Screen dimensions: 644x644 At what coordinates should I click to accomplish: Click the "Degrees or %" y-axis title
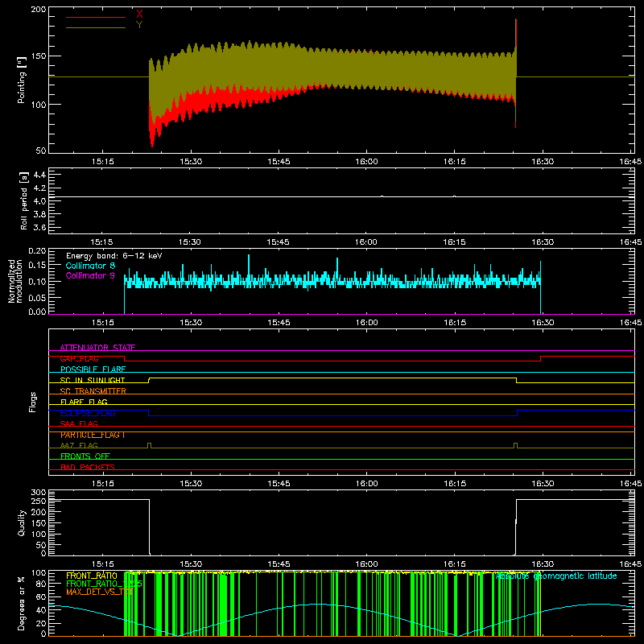tap(22, 603)
